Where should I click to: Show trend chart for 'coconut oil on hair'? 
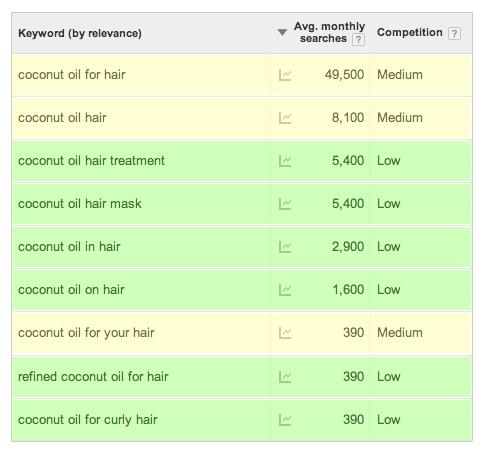(285, 290)
